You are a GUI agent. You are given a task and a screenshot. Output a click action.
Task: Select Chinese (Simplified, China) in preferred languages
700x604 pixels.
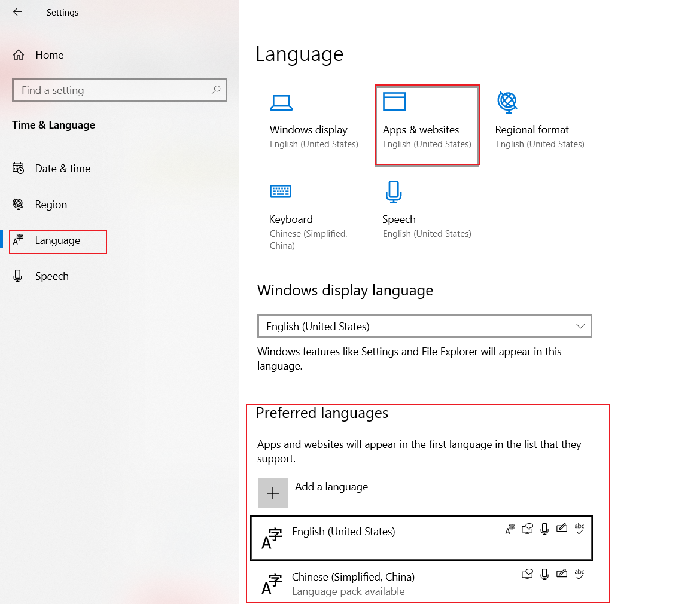click(x=421, y=583)
